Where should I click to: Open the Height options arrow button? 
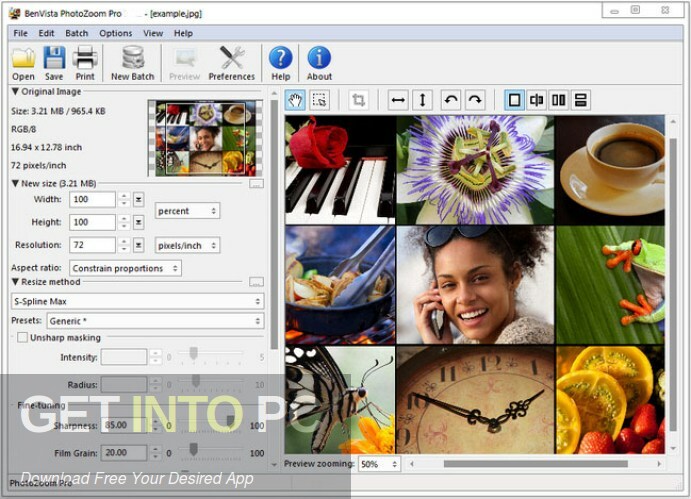[138, 222]
